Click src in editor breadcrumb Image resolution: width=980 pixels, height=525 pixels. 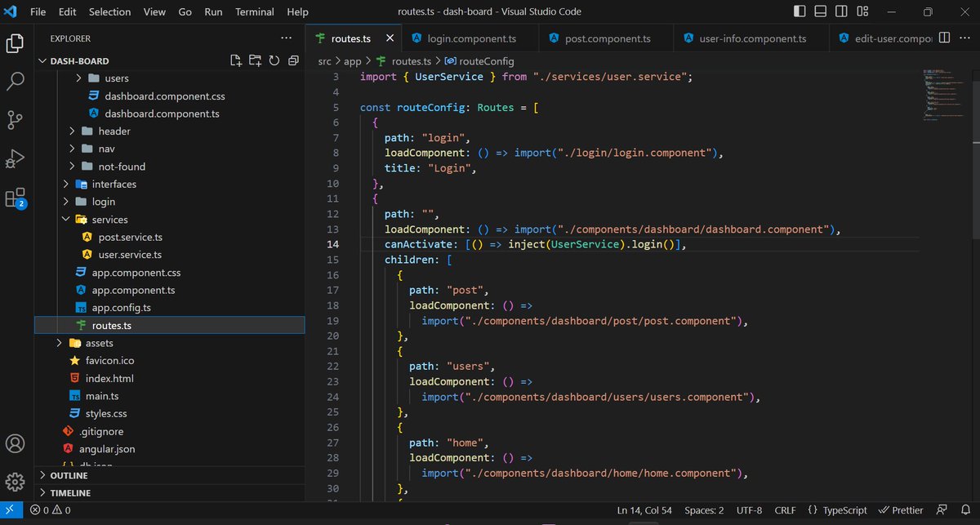(325, 61)
